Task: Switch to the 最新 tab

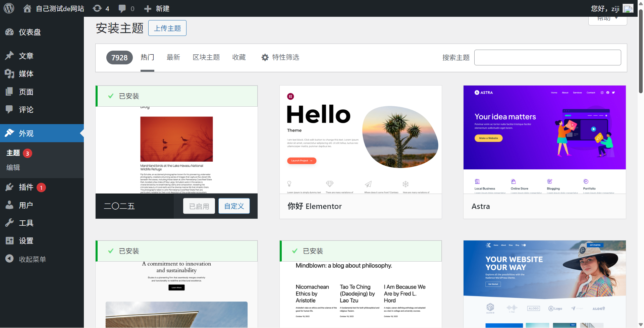Action: pyautogui.click(x=173, y=57)
